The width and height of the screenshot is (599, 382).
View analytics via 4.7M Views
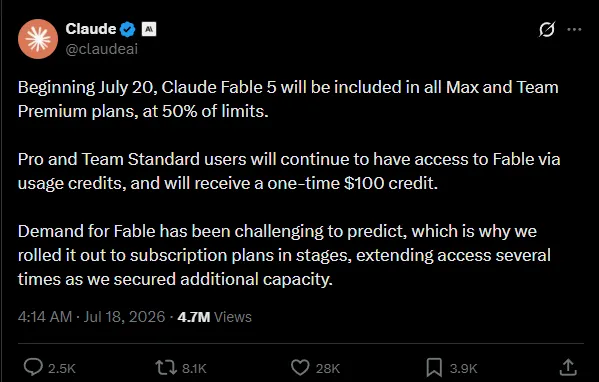click(x=214, y=317)
